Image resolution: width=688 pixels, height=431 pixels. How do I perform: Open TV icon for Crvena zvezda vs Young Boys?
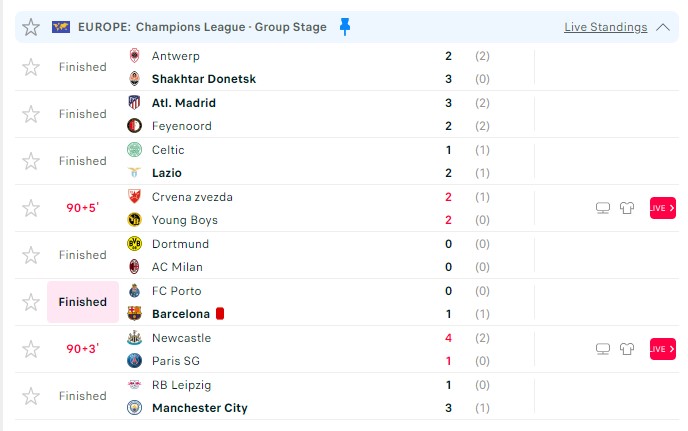pyautogui.click(x=603, y=208)
